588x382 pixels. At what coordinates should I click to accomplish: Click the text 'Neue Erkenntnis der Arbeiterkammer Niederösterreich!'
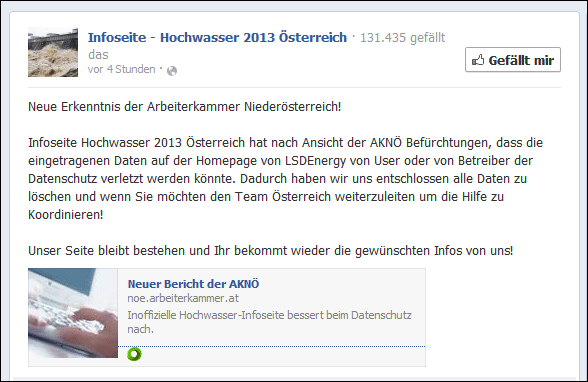click(x=184, y=107)
